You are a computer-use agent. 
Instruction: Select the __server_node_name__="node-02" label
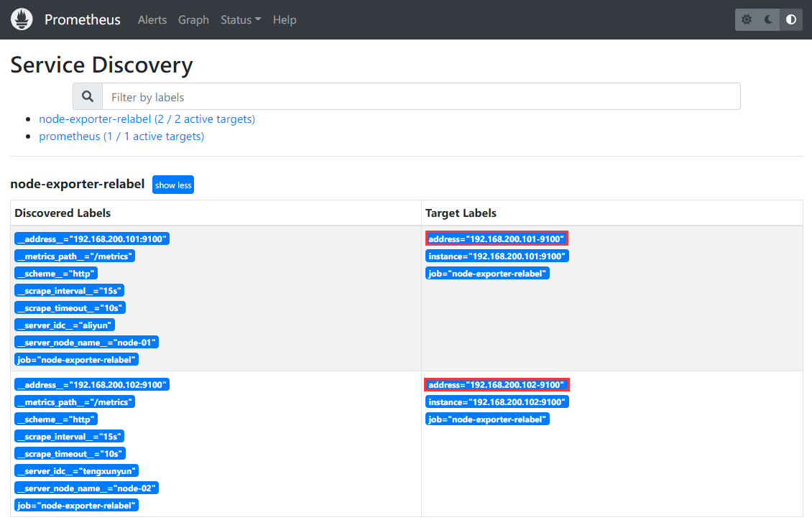86,488
